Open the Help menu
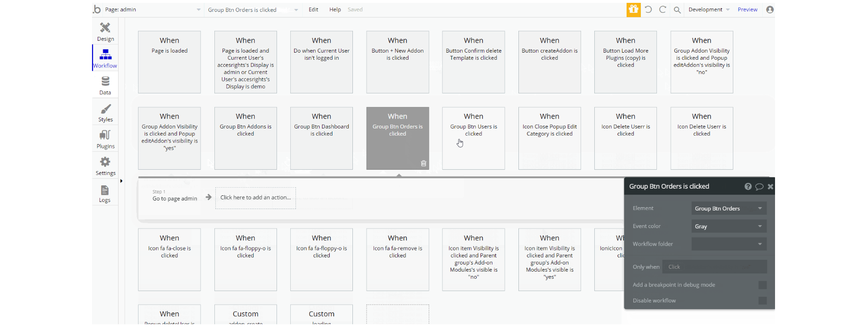 pos(335,9)
